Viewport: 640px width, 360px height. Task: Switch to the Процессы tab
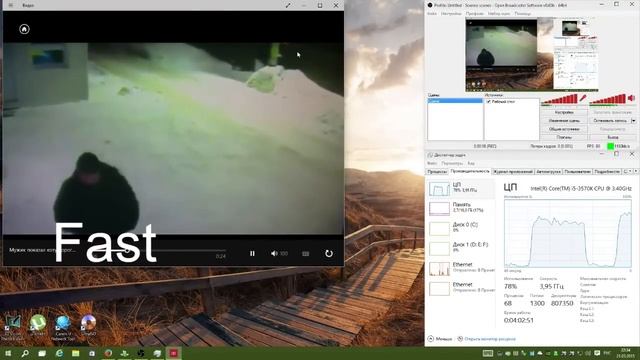(x=437, y=172)
